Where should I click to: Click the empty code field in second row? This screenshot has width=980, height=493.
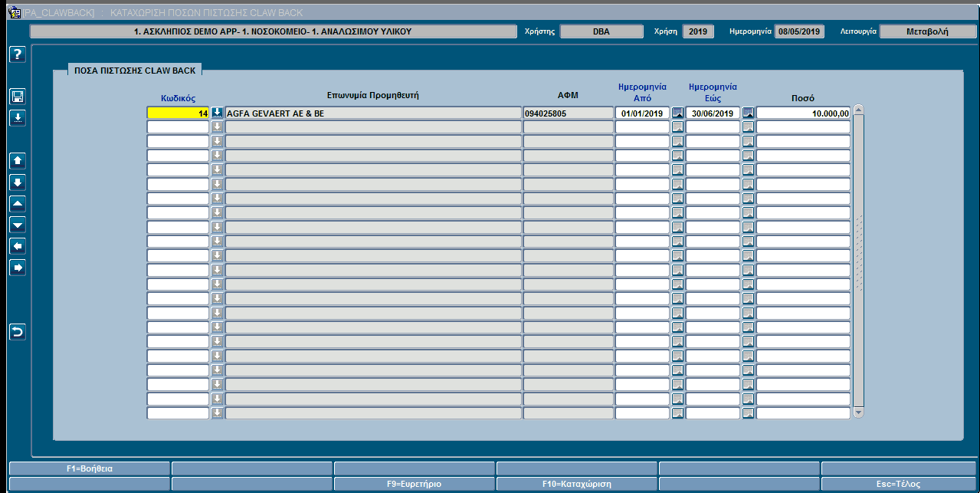click(x=178, y=127)
